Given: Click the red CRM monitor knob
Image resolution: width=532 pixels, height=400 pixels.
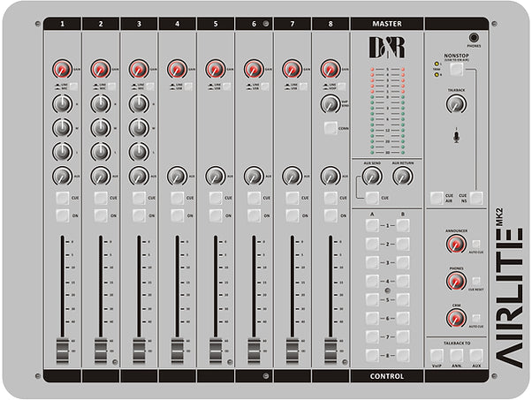Looking at the screenshot, I should [455, 319].
